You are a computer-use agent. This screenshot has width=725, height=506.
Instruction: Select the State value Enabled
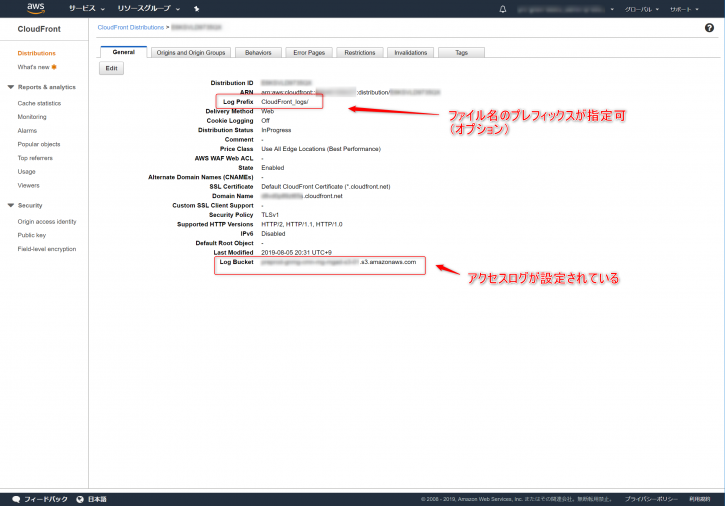(x=273, y=168)
